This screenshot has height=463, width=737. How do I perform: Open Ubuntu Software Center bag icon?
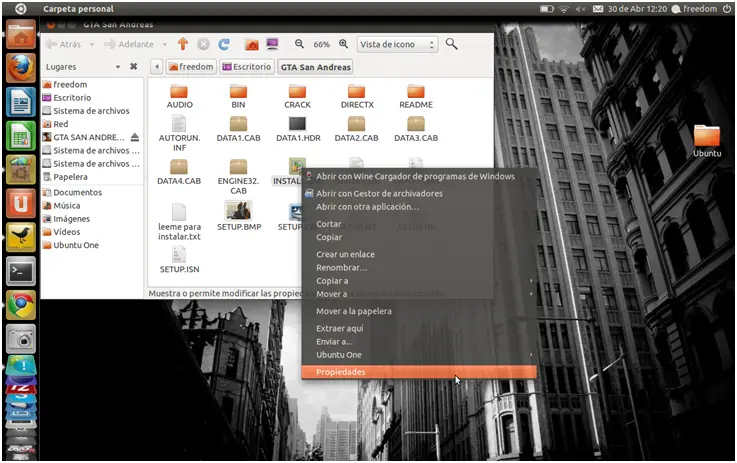(21, 170)
